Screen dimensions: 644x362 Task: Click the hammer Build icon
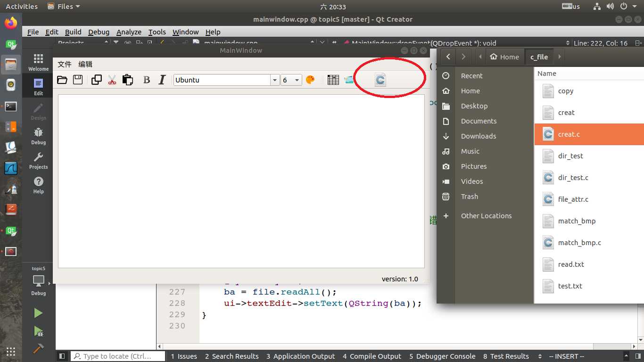click(x=38, y=348)
